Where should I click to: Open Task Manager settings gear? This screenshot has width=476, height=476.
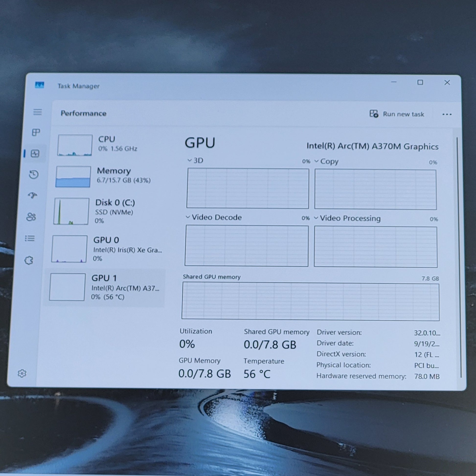pyautogui.click(x=22, y=373)
